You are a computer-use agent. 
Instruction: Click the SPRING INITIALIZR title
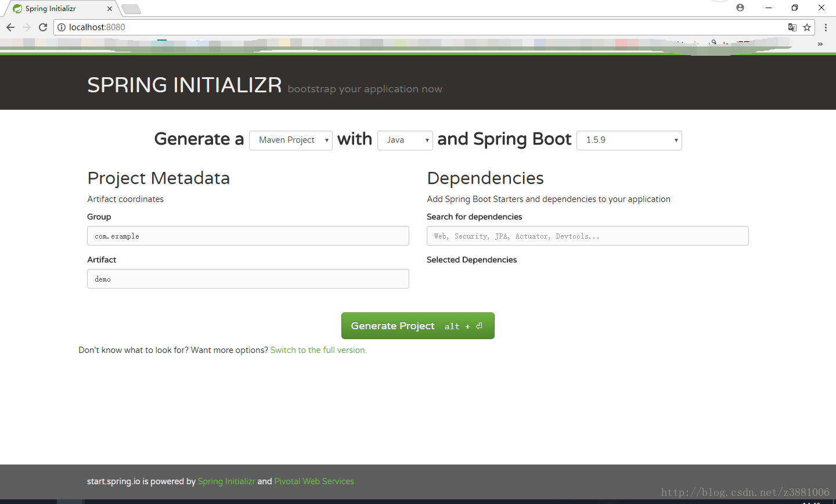pos(185,85)
